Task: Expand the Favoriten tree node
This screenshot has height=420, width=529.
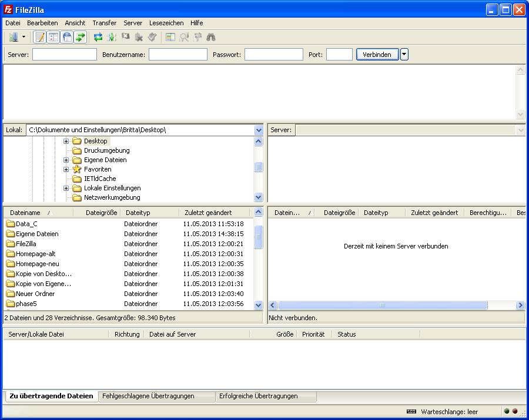Action: (x=66, y=170)
